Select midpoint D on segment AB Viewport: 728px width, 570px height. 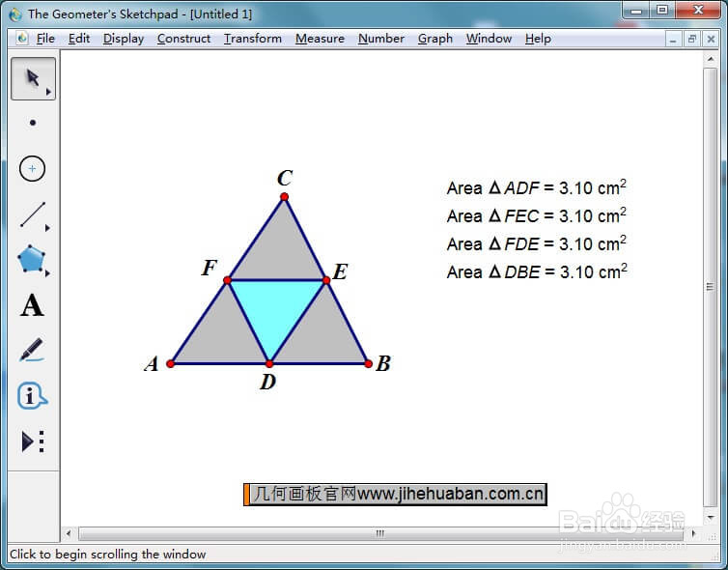coord(269,364)
